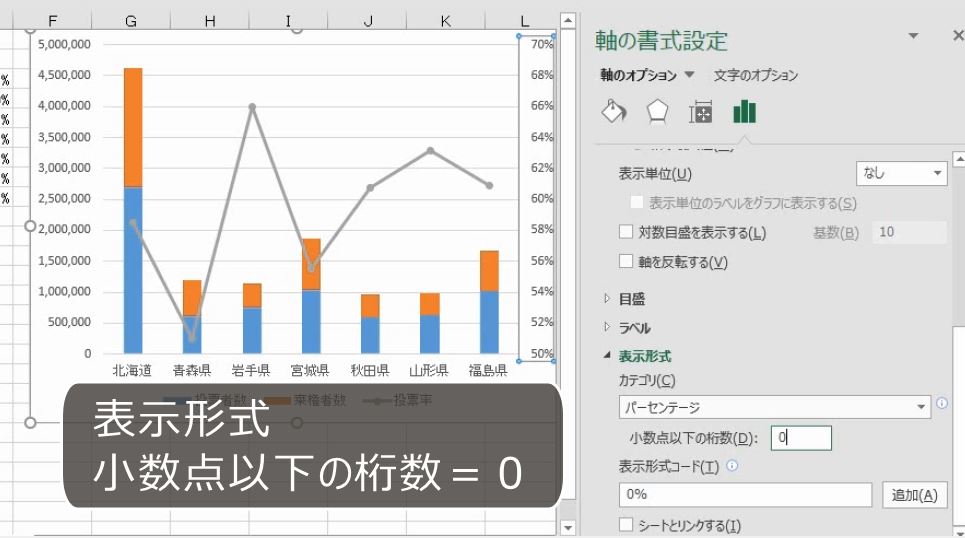Open the 軸のオプション dropdown arrow
965x538 pixels.
coord(689,75)
